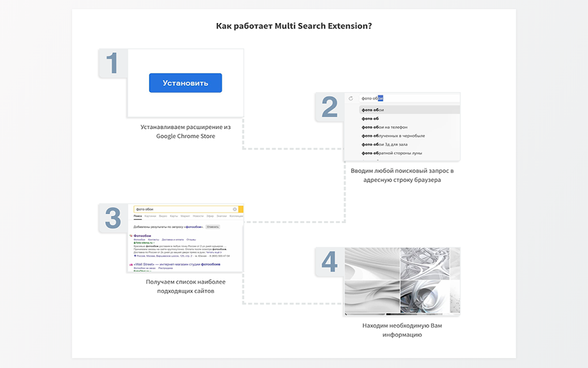This screenshot has width=588, height=368.
Task: Open the Видео tab
Action: pos(163,216)
